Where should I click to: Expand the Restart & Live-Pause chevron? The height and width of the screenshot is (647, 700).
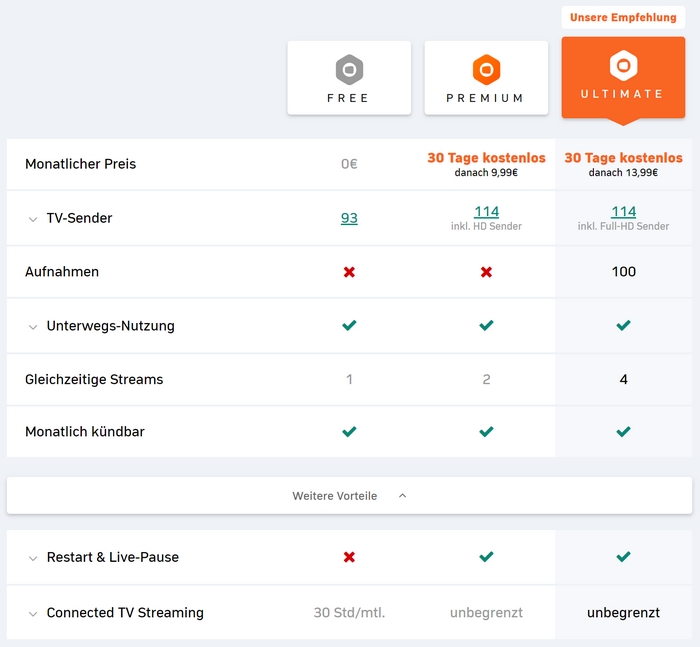click(33, 558)
